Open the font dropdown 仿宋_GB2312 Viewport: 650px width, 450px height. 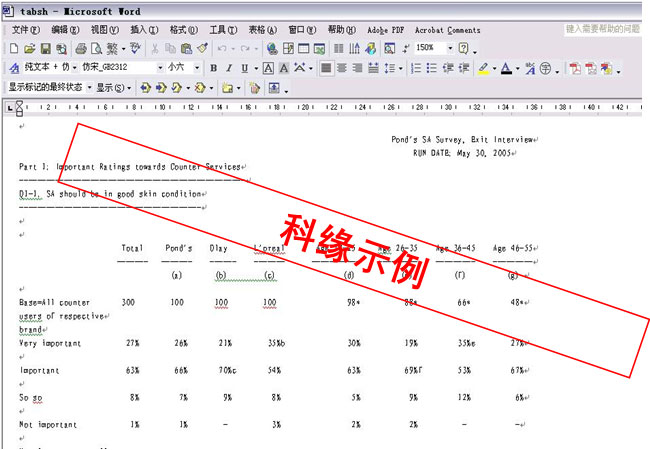tap(160, 68)
